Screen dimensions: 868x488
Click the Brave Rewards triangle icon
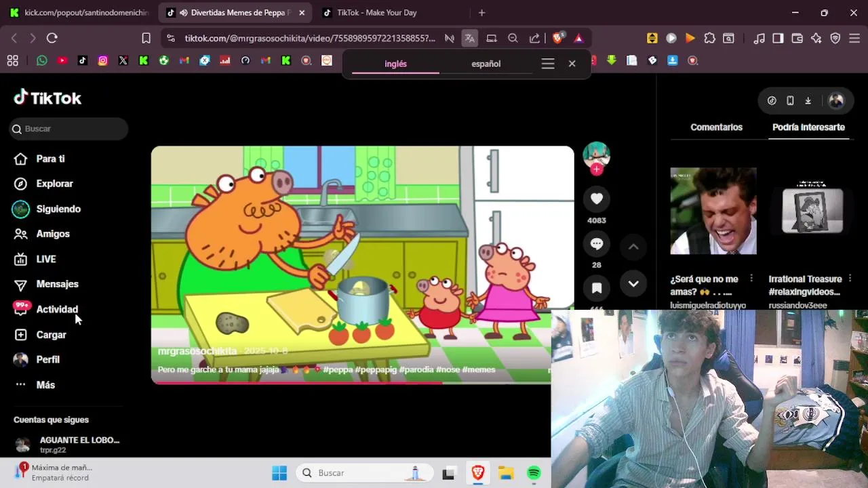578,39
